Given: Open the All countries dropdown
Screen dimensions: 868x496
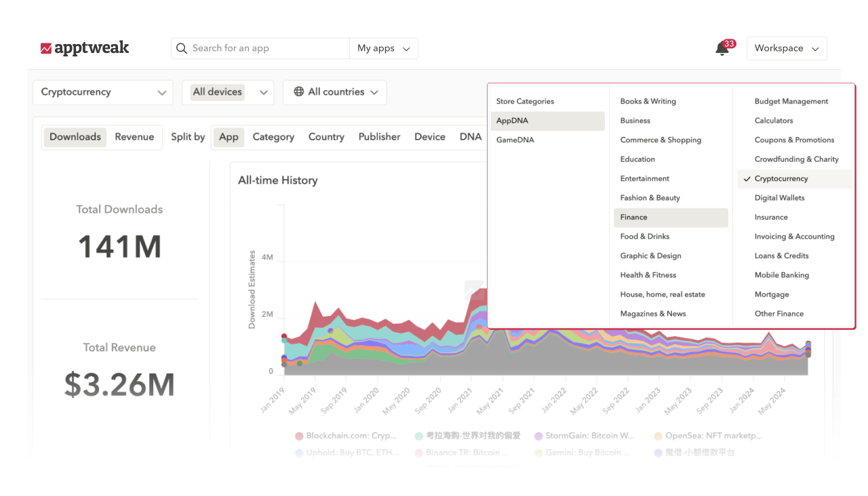Looking at the screenshot, I should [335, 92].
